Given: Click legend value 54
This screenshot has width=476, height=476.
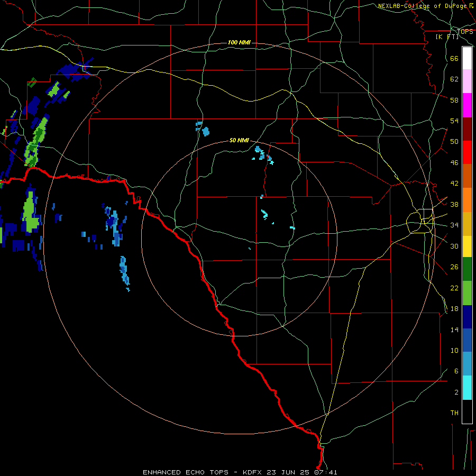Looking at the screenshot, I should [x=454, y=121].
